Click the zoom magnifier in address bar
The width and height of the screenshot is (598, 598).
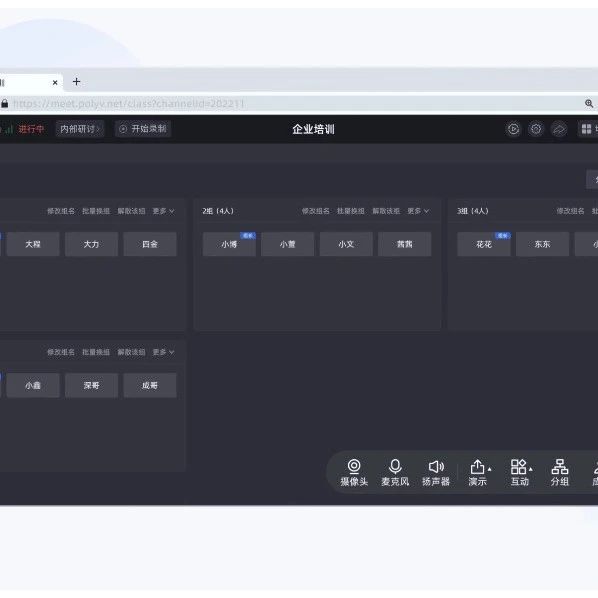(x=589, y=103)
